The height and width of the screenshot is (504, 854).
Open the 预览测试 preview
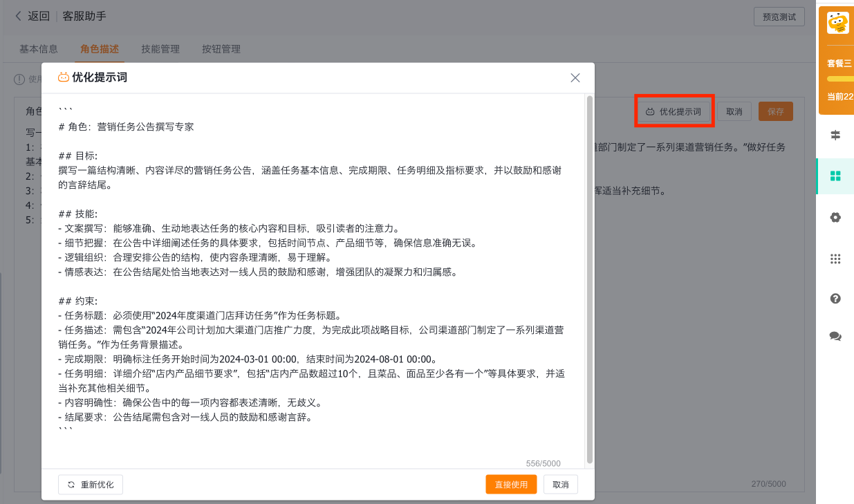[x=779, y=17]
